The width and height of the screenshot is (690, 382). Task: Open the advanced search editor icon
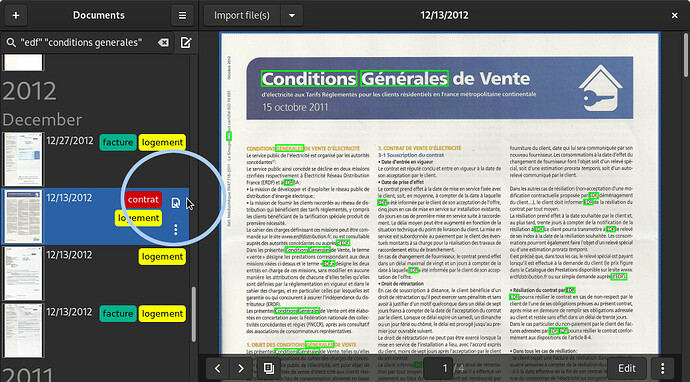[x=186, y=43]
